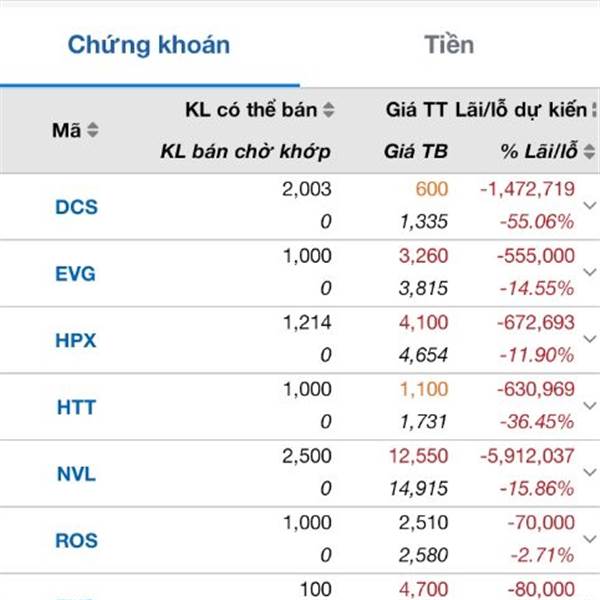Viewport: 600px width, 600px height.
Task: Click NVL market price 12,550
Action: pos(419,456)
